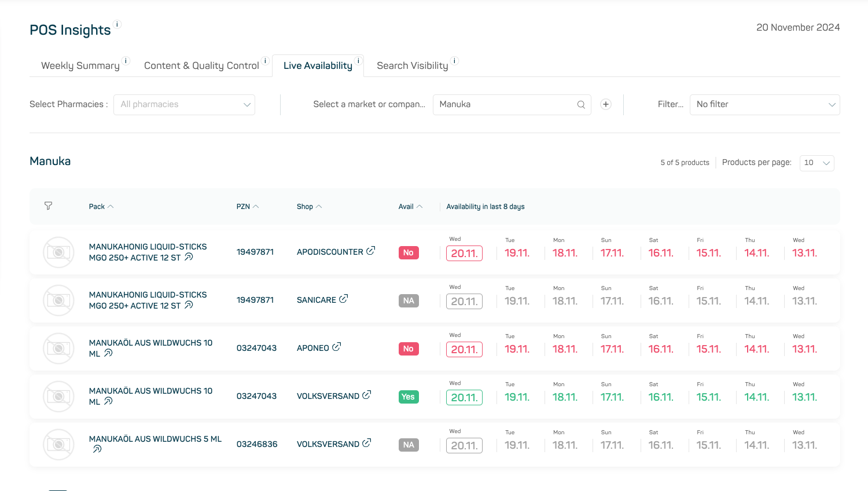Image resolution: width=868 pixels, height=491 pixels.
Task: Click APODISCOUNTER shop link
Action: pyautogui.click(x=330, y=252)
